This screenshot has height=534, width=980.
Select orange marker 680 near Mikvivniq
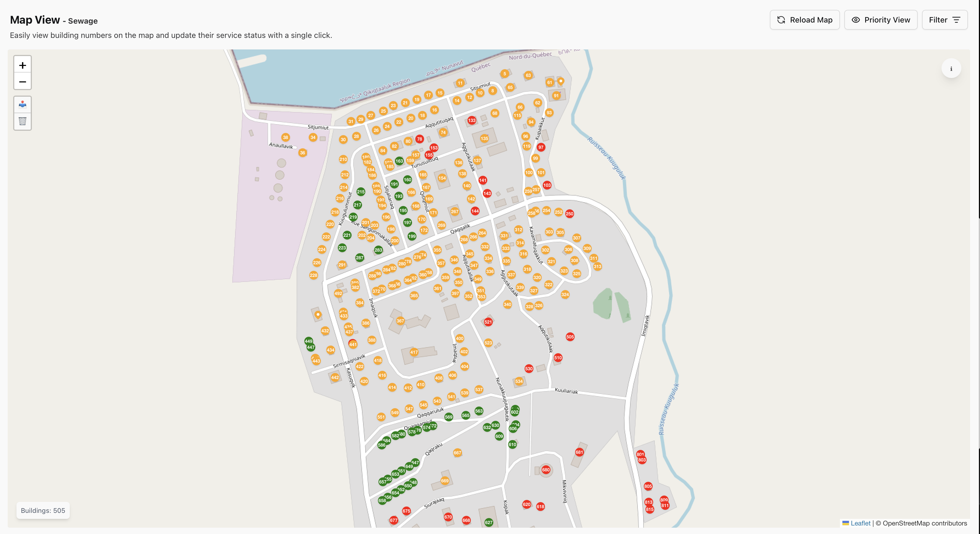point(546,470)
